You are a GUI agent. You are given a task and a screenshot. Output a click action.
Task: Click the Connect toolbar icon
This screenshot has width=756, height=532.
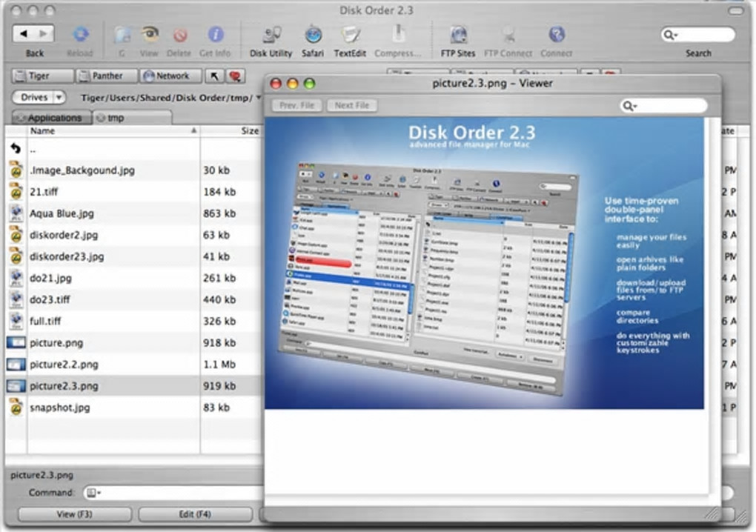(x=557, y=35)
